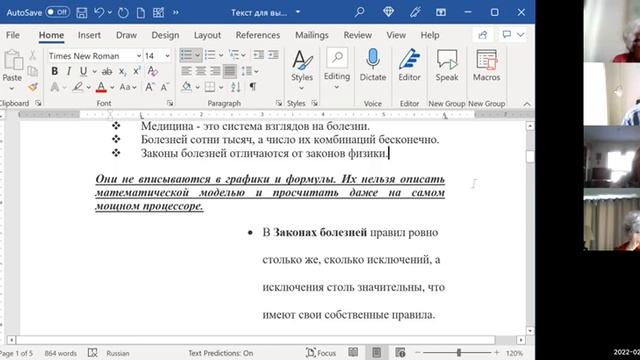Apply the red font color
The image size is (640, 360).
coord(101,87)
